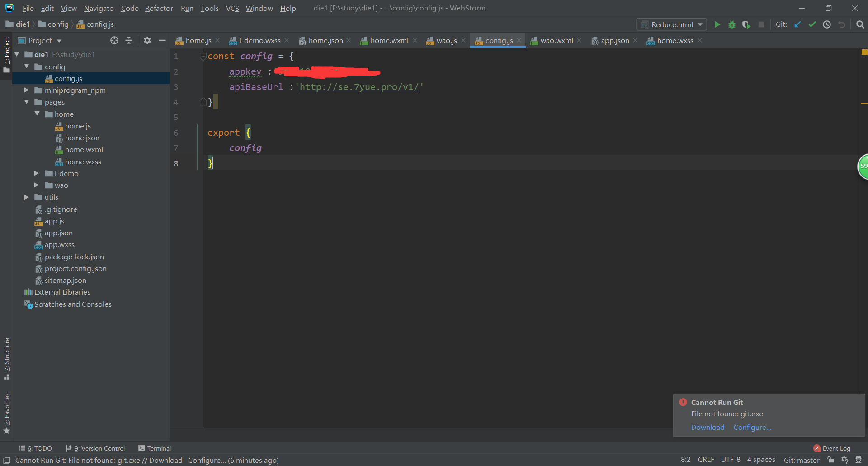Screen dimensions: 868x466
Task: Hide the Project tool window
Action: [162, 40]
